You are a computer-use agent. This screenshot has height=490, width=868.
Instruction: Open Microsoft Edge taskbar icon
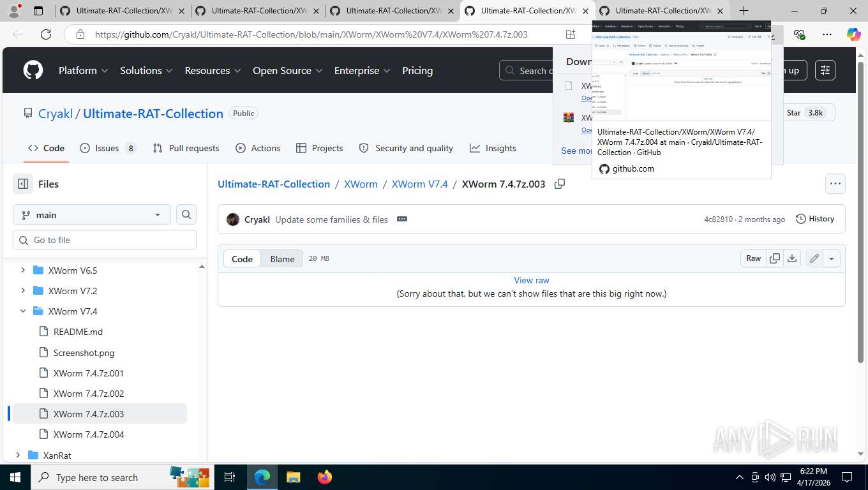click(x=262, y=477)
